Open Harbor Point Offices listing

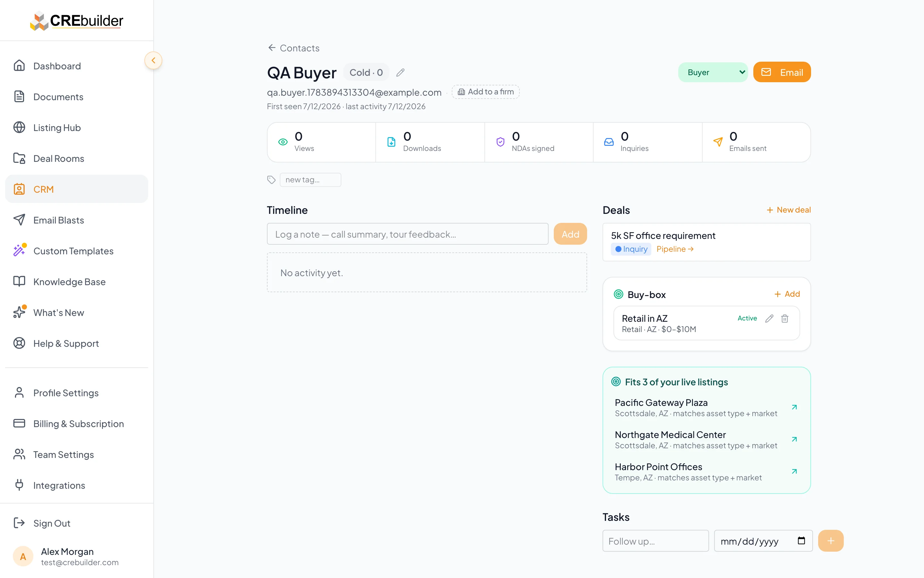706,472
